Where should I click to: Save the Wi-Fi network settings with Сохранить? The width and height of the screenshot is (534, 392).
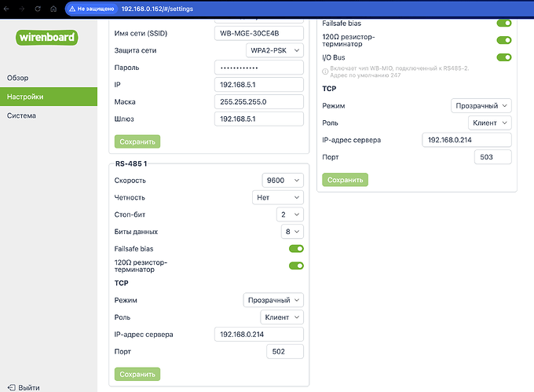[137, 141]
